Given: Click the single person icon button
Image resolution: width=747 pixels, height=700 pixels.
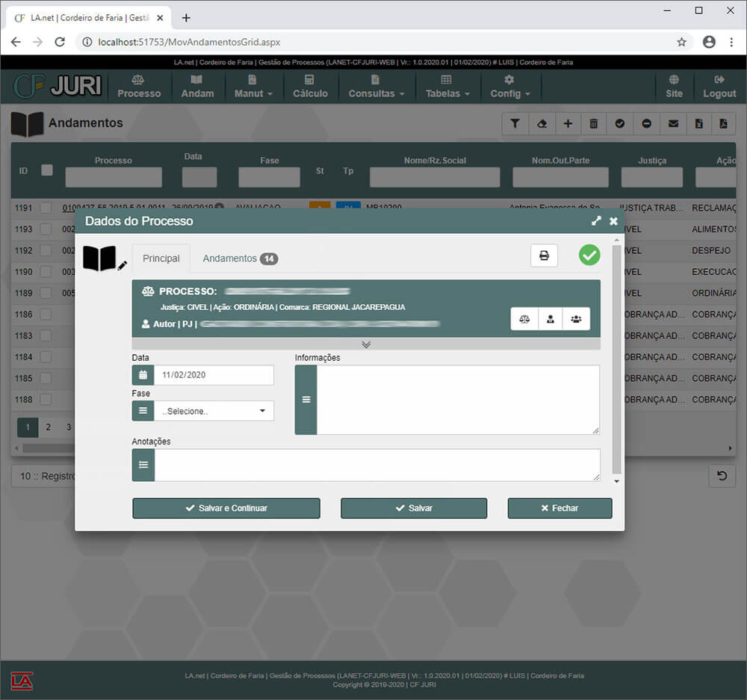Looking at the screenshot, I should tap(551, 319).
